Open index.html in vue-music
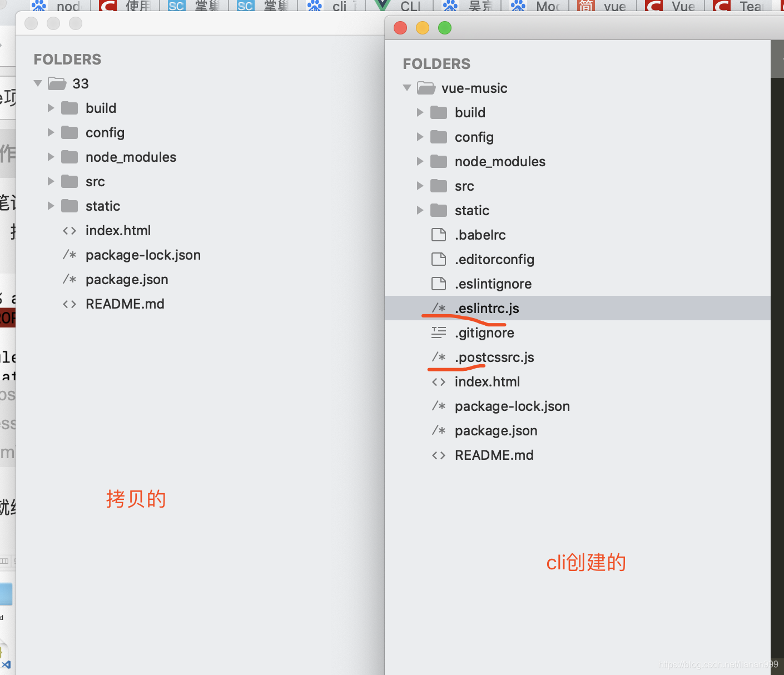Screen dimensions: 784x675 point(487,382)
